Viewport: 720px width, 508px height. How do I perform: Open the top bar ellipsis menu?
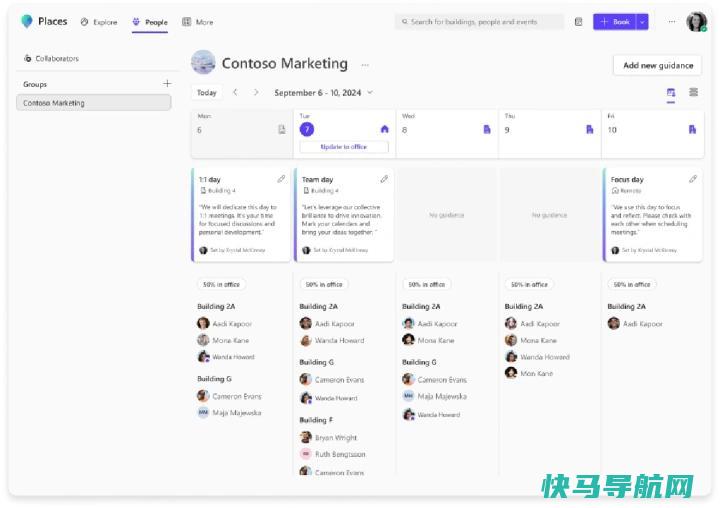click(x=672, y=22)
